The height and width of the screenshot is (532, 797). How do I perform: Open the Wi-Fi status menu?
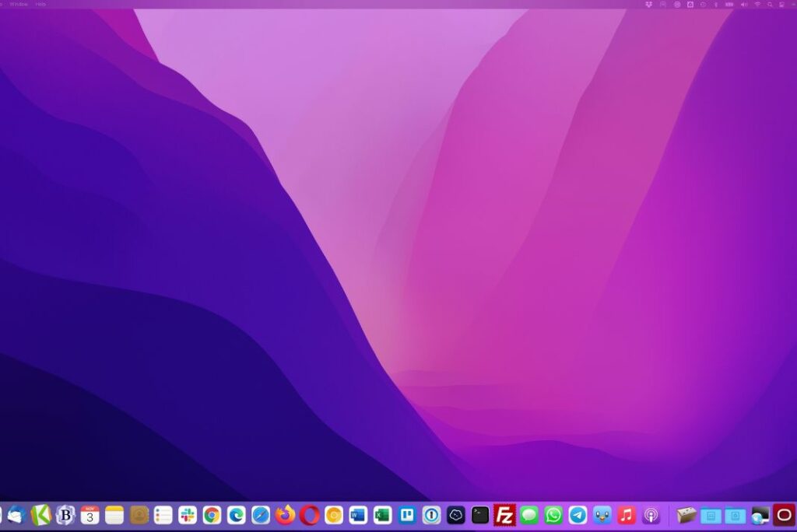pos(757,4)
